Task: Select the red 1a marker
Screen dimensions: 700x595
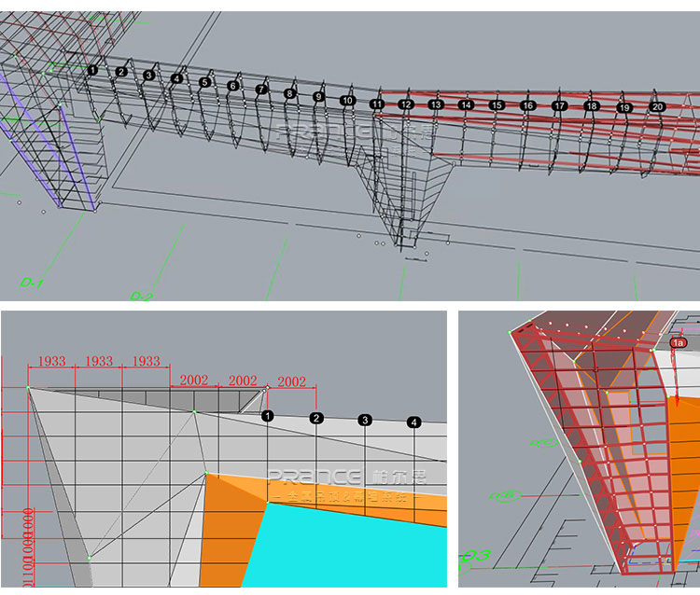Action: pos(678,342)
